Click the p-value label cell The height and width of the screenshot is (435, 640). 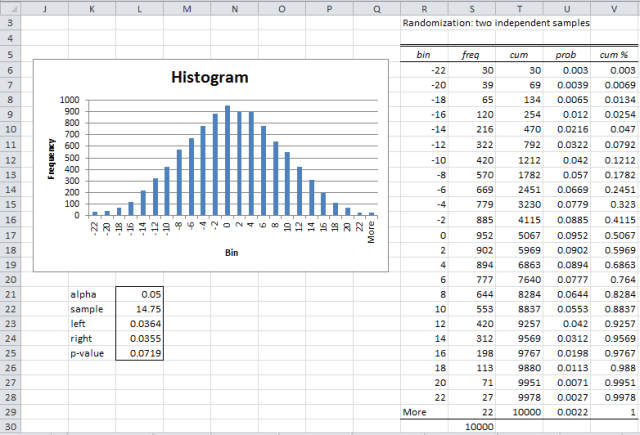click(x=92, y=353)
